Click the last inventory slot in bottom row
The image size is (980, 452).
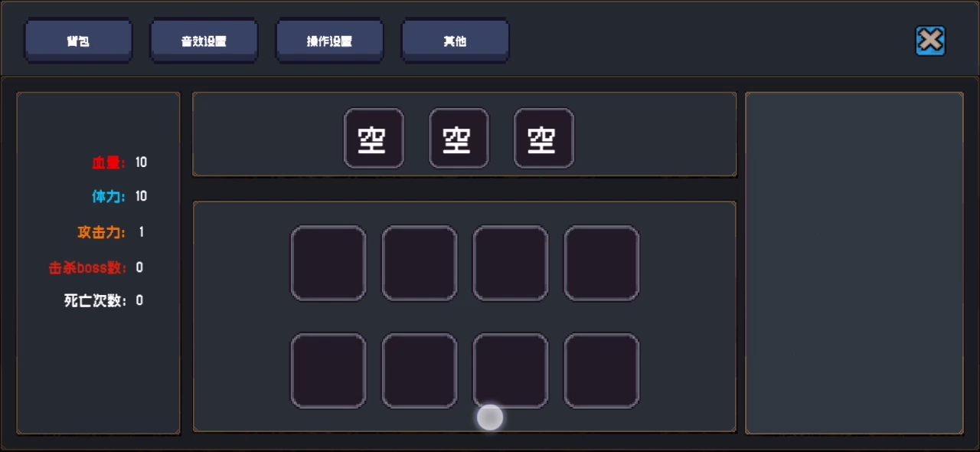point(602,371)
